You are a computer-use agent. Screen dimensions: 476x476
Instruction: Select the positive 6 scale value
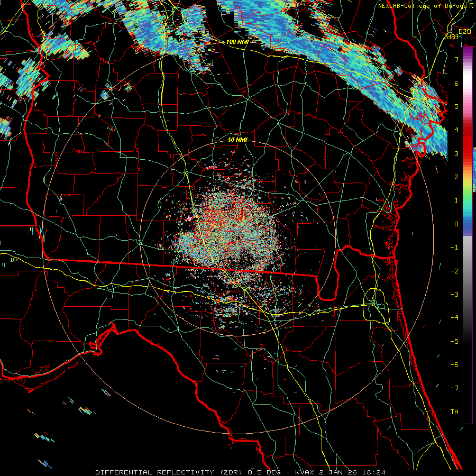456,83
